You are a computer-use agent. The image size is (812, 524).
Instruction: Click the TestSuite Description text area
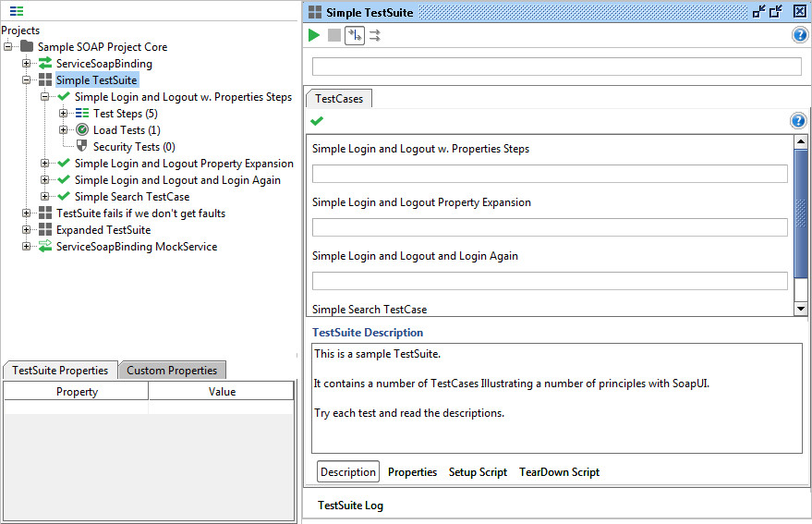(x=557, y=398)
